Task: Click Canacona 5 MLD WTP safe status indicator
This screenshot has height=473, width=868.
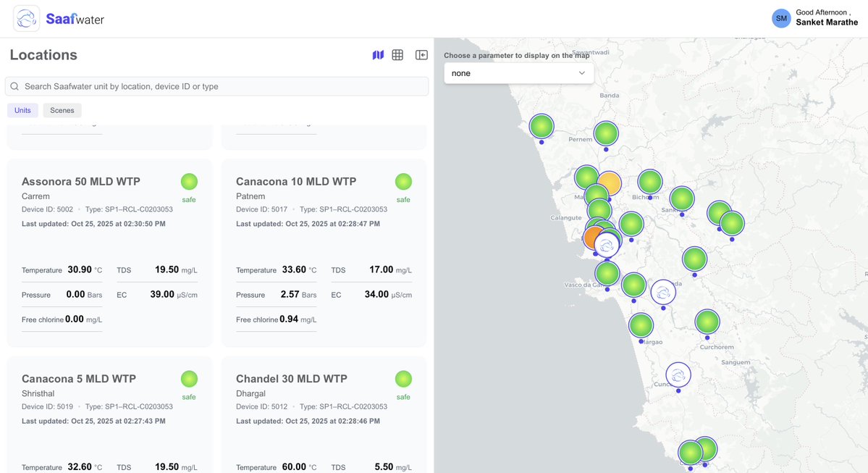Action: (x=189, y=379)
